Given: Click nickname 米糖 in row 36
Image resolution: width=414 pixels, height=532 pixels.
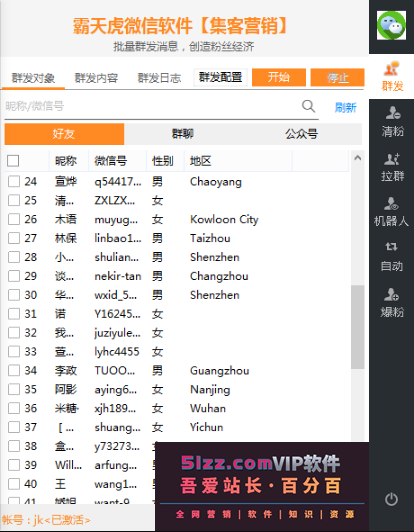Looking at the screenshot, I should click(67, 408).
